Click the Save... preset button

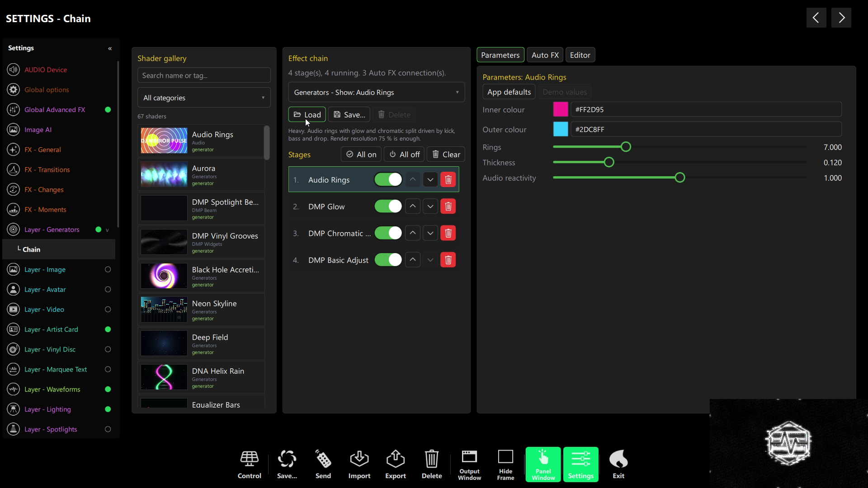pos(349,115)
